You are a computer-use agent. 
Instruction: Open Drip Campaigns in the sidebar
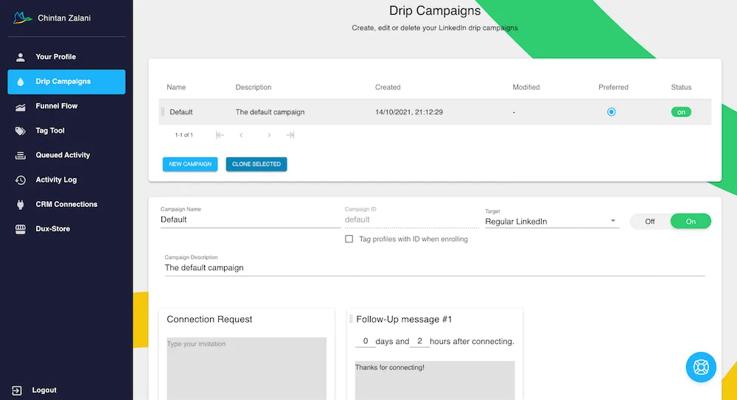click(66, 81)
